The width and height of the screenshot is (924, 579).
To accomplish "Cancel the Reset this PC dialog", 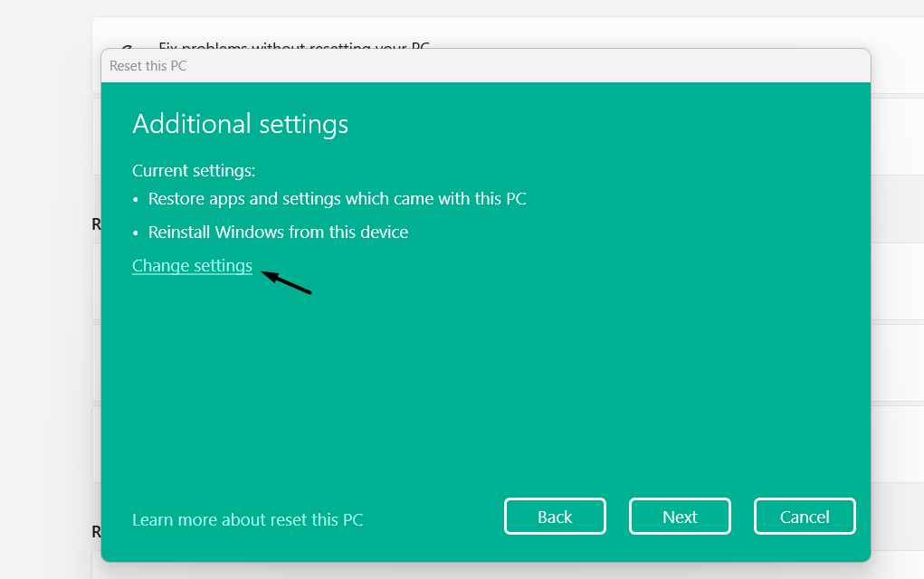I will coord(805,517).
